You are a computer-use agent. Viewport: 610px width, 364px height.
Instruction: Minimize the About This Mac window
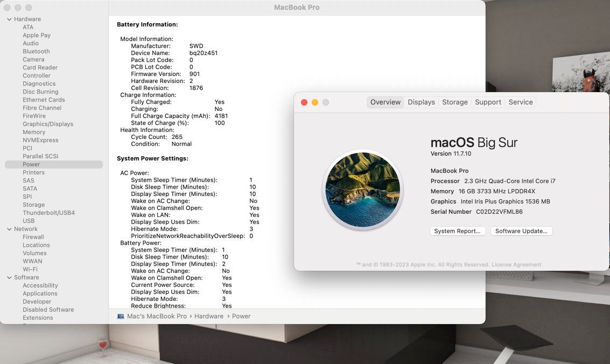[x=315, y=102]
